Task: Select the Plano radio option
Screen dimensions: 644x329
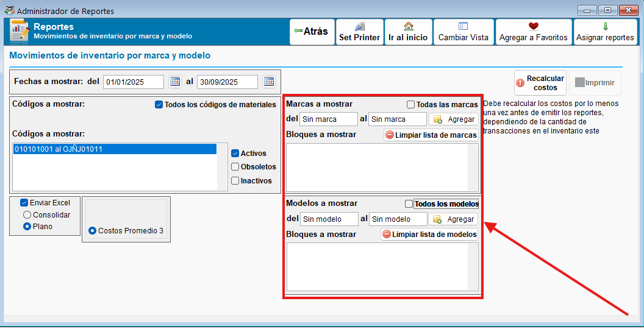Action: [x=27, y=227]
